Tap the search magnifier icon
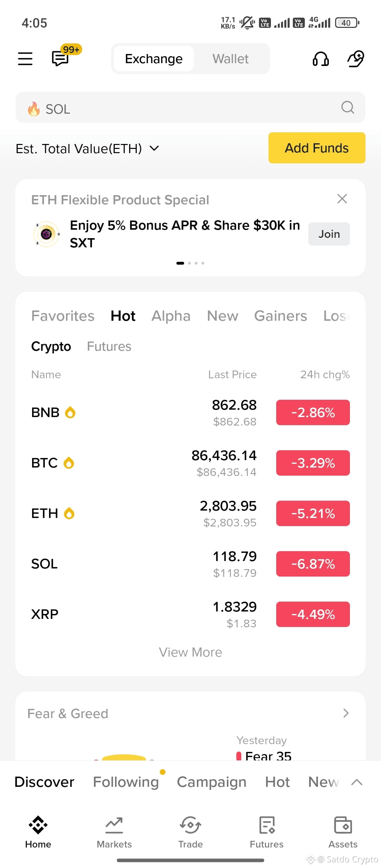 click(348, 107)
